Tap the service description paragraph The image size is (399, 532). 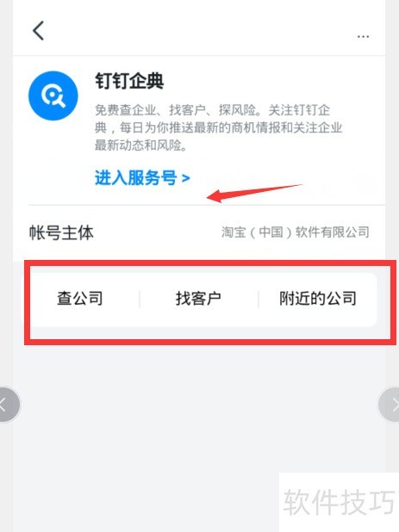pyautogui.click(x=218, y=128)
